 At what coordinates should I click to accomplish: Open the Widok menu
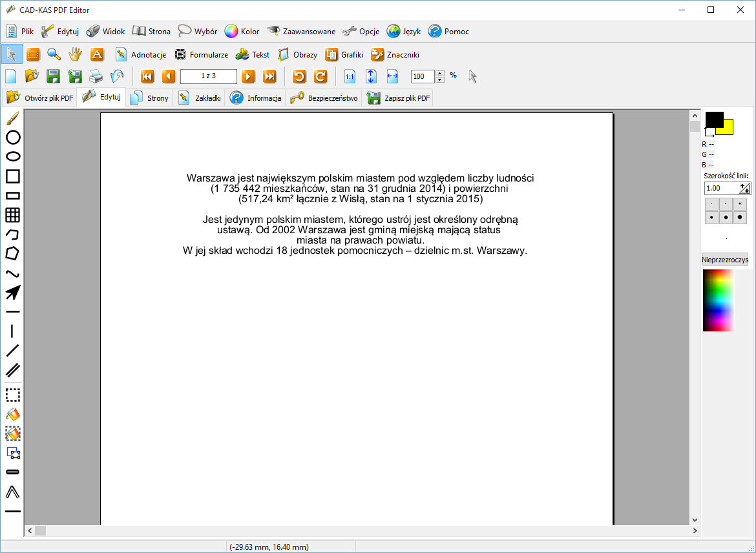105,32
